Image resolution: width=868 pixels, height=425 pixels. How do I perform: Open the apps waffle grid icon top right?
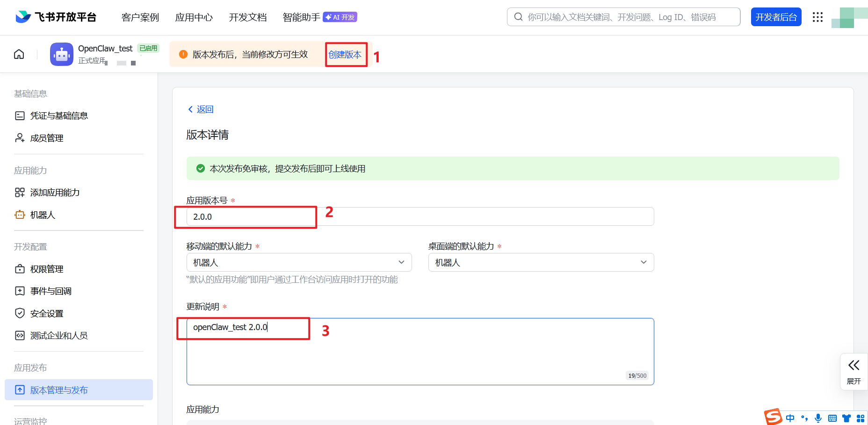(x=817, y=17)
